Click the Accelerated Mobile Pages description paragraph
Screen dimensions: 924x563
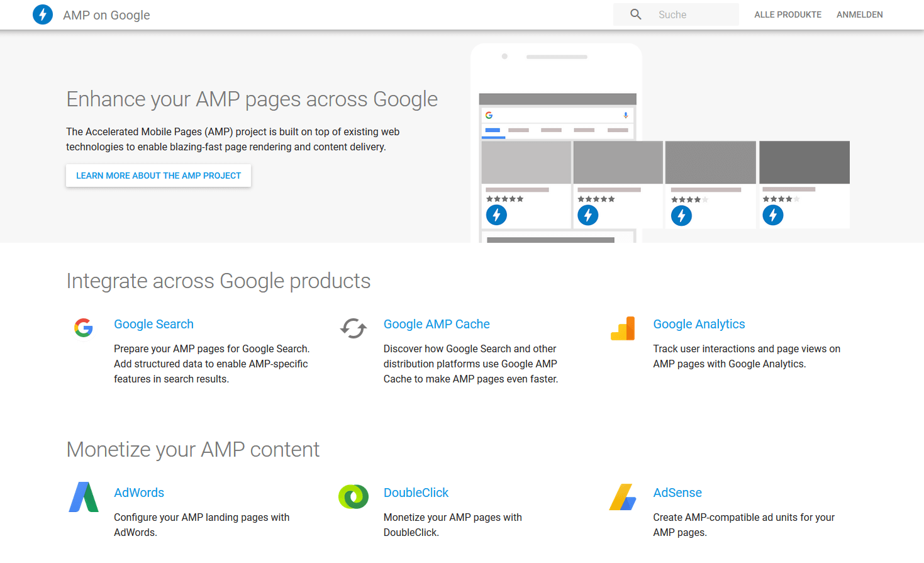click(233, 139)
